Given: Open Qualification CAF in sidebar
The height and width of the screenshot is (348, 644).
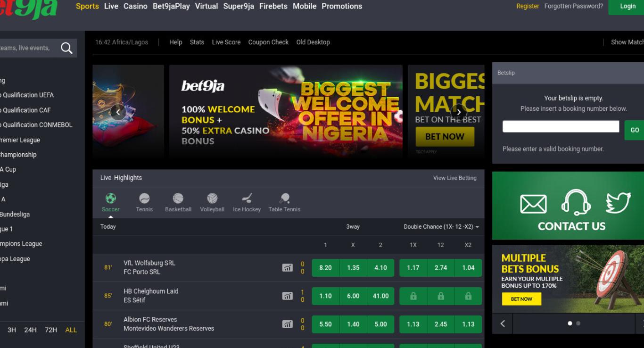Looking at the screenshot, I should [x=25, y=110].
